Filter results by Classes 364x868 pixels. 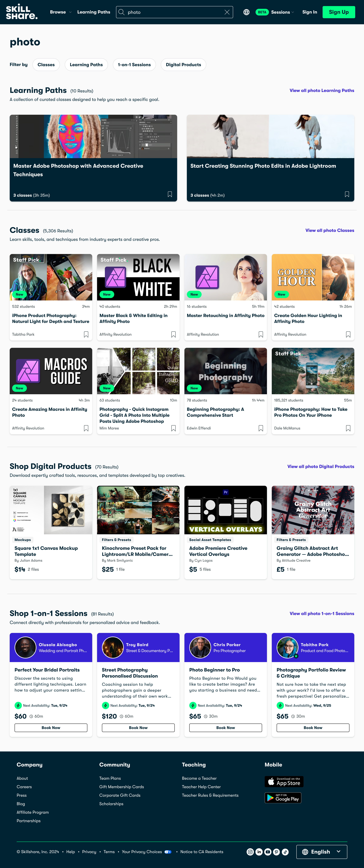(x=46, y=65)
